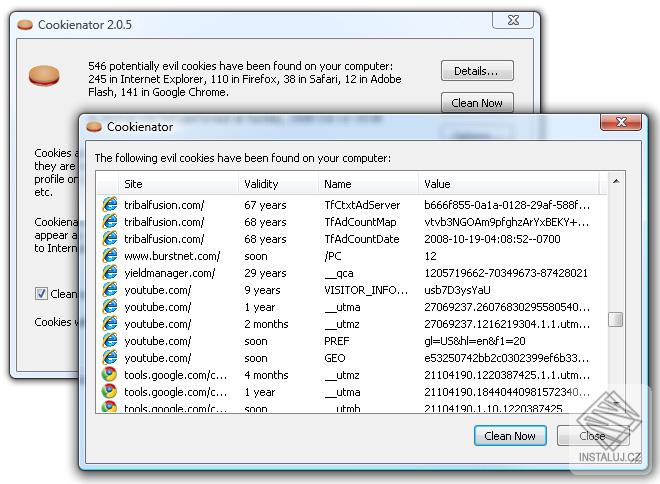Screen dimensions: 660x484
Task: Select cookie name TfAdCountMap
Action: pos(360,222)
